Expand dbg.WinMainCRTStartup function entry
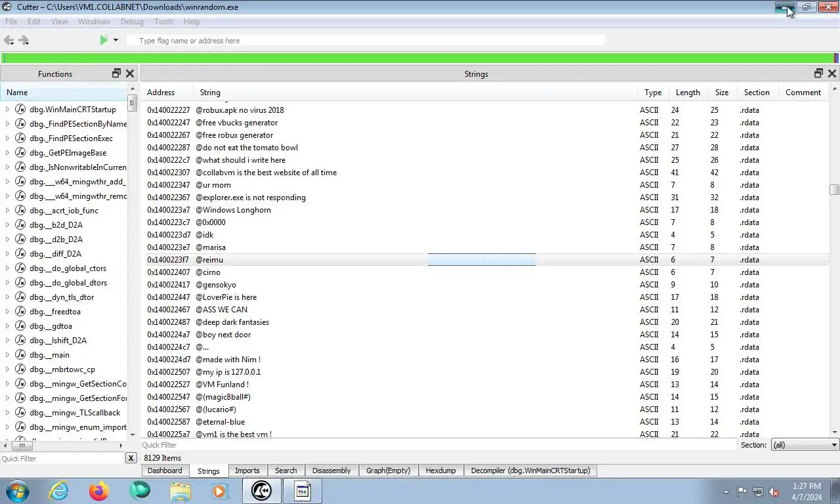The height and width of the screenshot is (504, 840). [7, 110]
